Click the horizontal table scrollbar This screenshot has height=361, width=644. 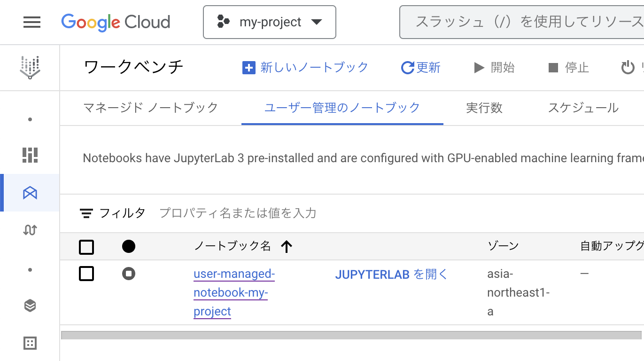351,335
